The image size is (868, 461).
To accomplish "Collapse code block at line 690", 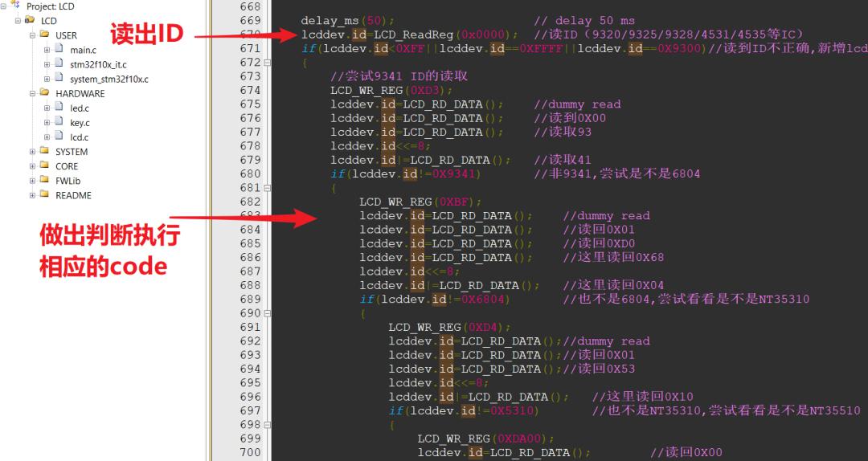I will [268, 313].
